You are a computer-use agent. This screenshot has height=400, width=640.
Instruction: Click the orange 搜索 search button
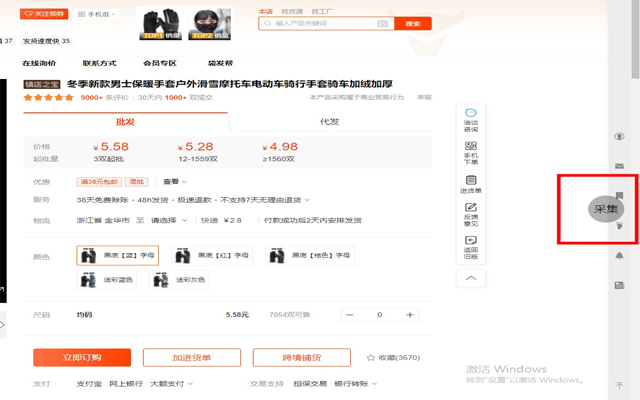(x=413, y=23)
